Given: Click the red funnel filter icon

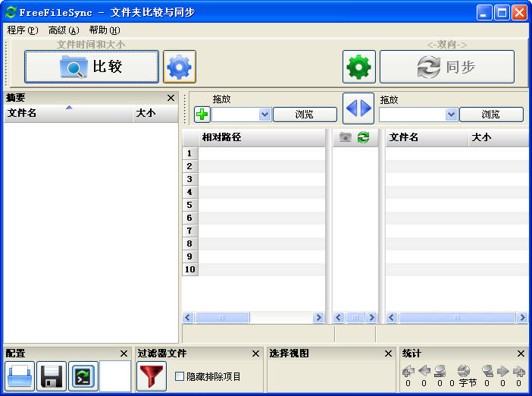Looking at the screenshot, I should click(x=152, y=376).
